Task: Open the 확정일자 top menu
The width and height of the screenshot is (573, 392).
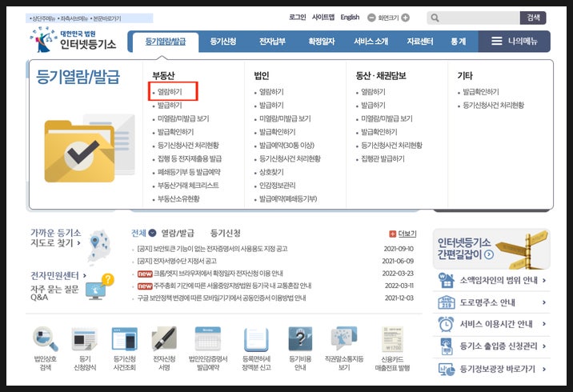Action: 321,42
